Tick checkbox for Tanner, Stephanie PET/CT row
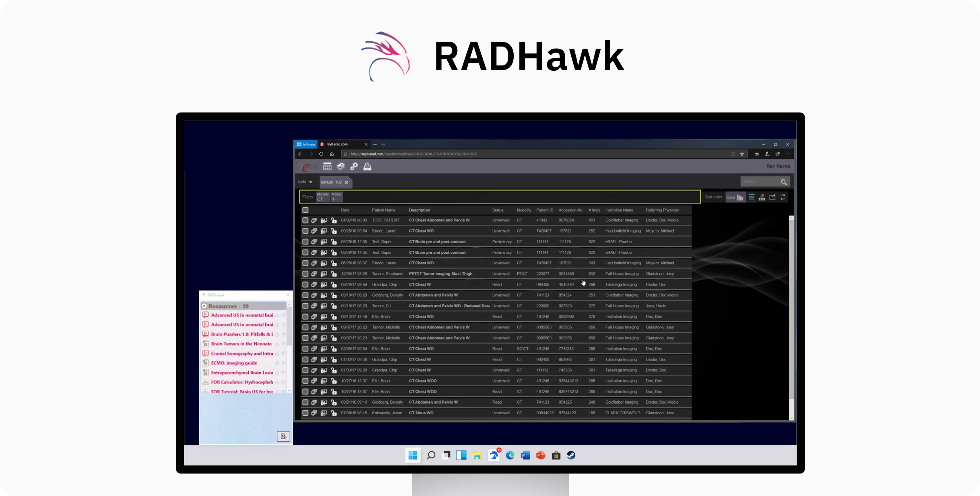The width and height of the screenshot is (980, 496). 305,274
